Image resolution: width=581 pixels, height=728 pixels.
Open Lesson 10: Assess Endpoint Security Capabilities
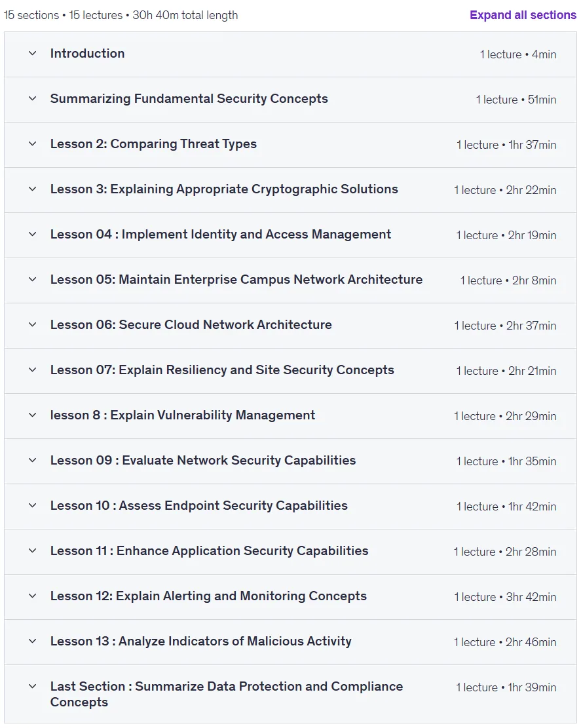198,506
